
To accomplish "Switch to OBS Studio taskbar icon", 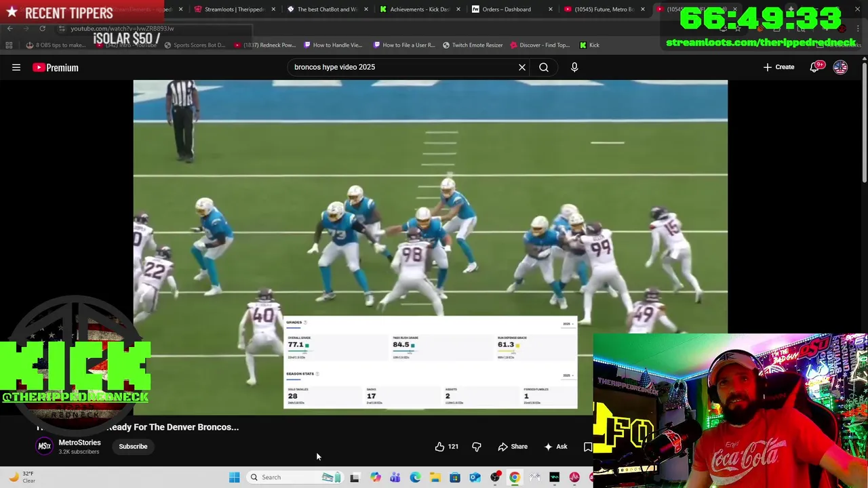I will tap(495, 477).
